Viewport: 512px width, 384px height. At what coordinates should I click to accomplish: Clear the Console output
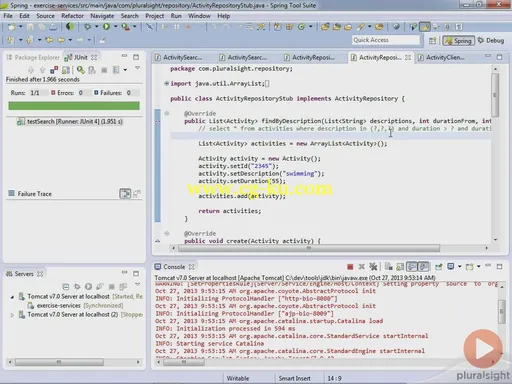point(388,267)
